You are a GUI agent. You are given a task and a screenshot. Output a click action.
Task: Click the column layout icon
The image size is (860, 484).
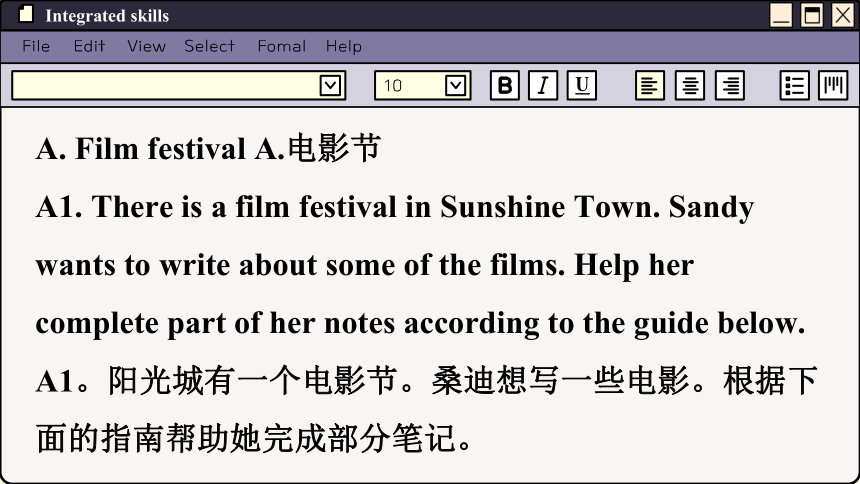pyautogui.click(x=833, y=86)
